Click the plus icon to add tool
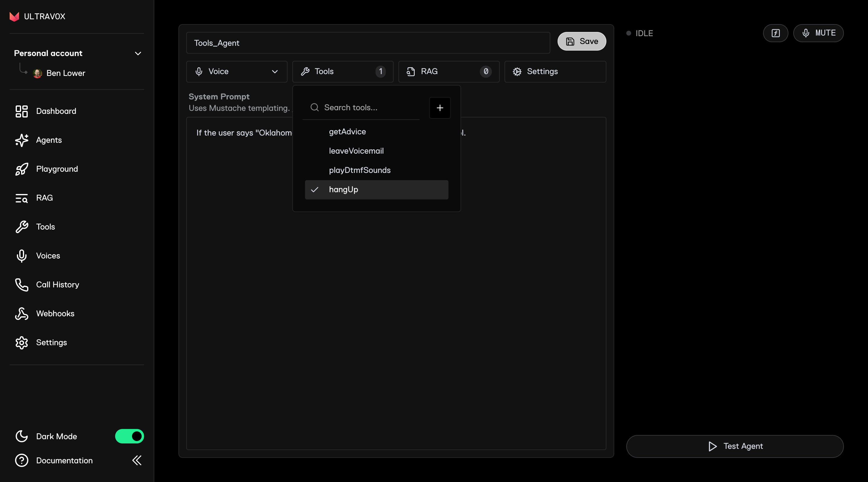This screenshot has width=868, height=482. click(440, 108)
